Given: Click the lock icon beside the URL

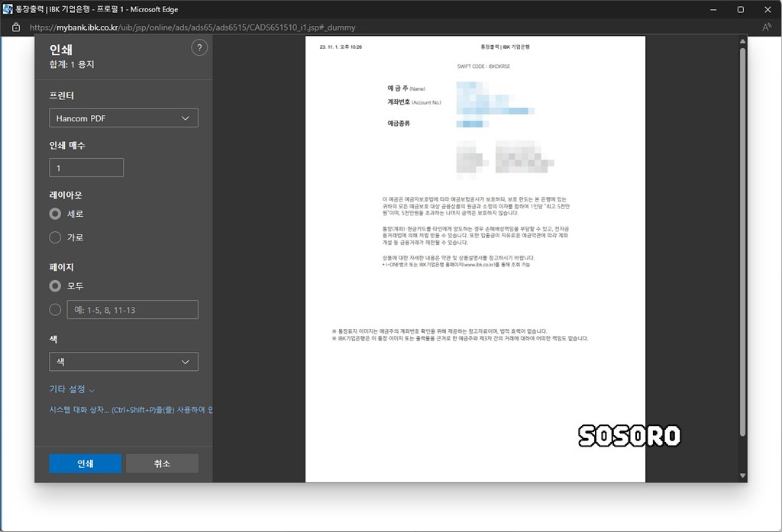Looking at the screenshot, I should [x=16, y=27].
